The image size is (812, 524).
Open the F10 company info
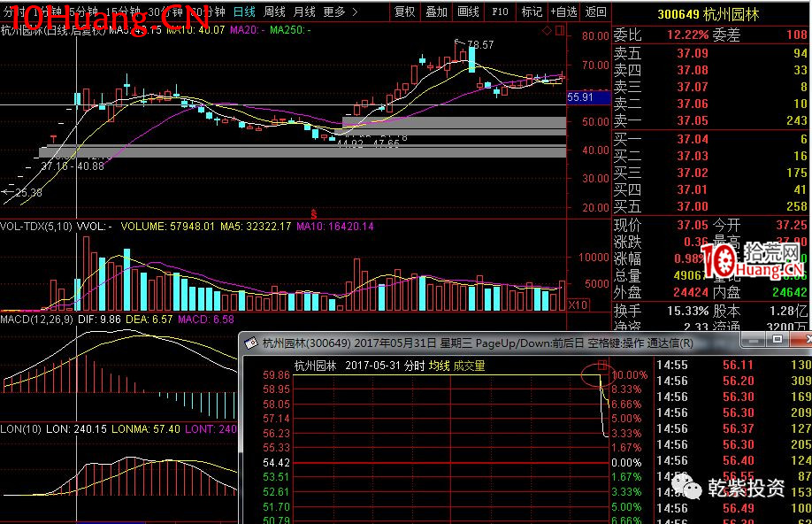500,12
